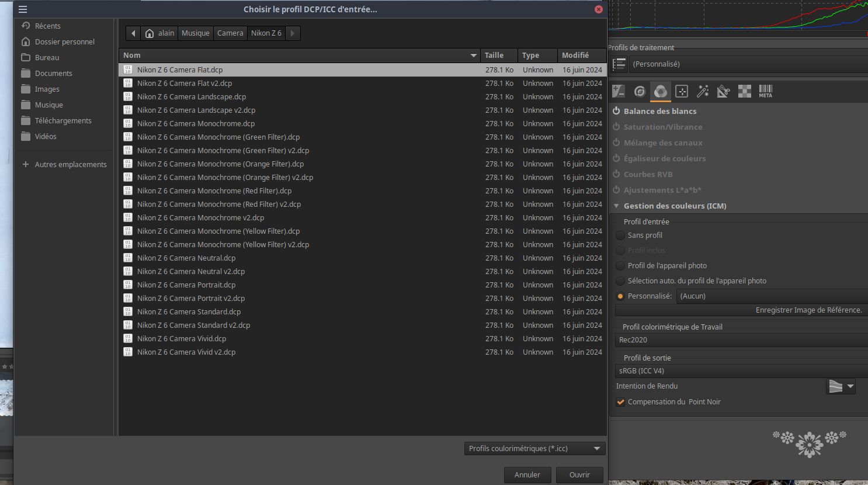Select Nikon Z 6 Camera Neutral.dcp
868x485 pixels.
[x=362, y=258]
